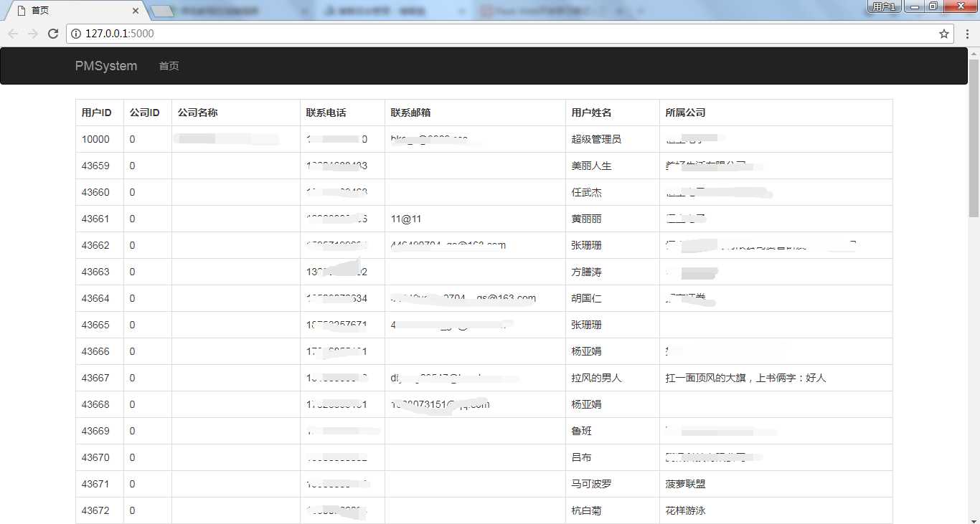The height and width of the screenshot is (524, 980).
Task: Go forward with the browser forward arrow
Action: (33, 34)
